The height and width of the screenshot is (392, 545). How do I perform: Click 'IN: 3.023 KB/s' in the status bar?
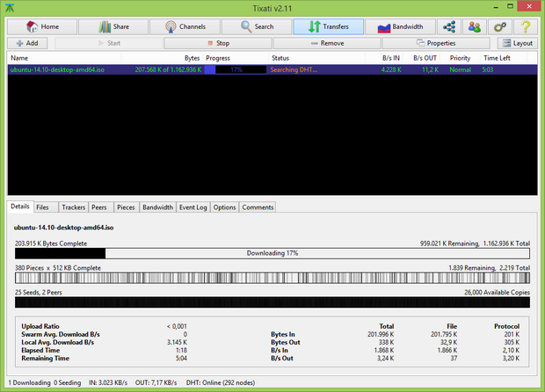click(x=108, y=382)
